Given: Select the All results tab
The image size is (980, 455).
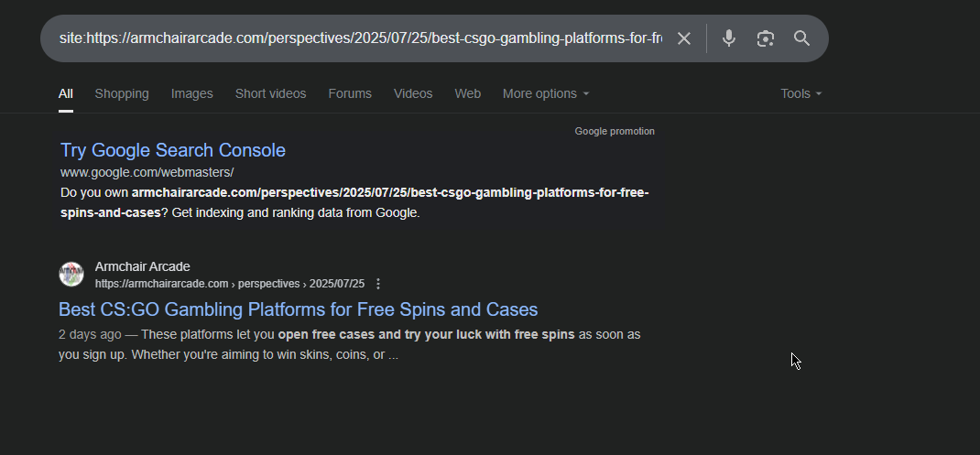Looking at the screenshot, I should 66,93.
